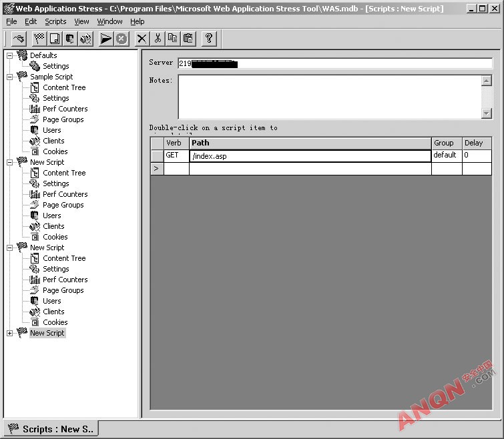Click the Group column header
The width and height of the screenshot is (504, 439).
pos(447,143)
